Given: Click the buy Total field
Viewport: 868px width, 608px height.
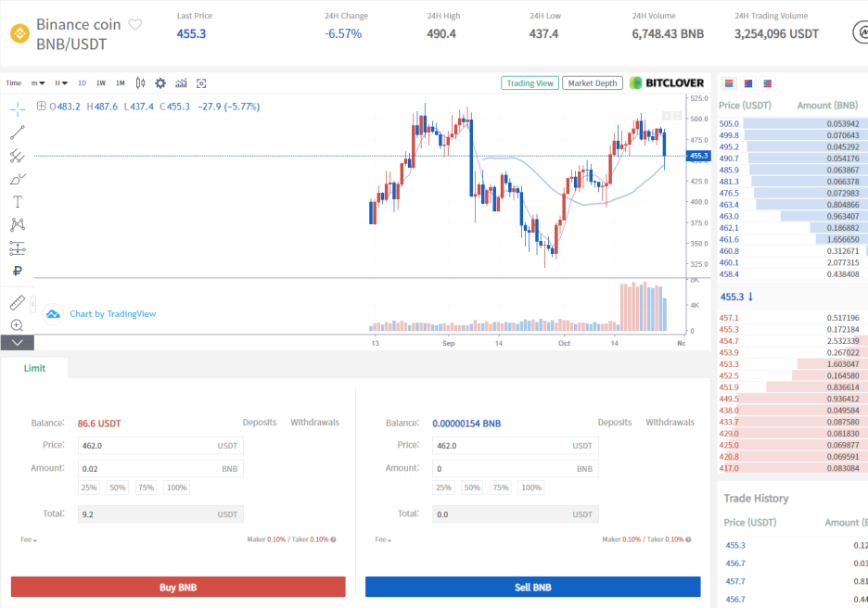Looking at the screenshot, I should pyautogui.click(x=160, y=514).
